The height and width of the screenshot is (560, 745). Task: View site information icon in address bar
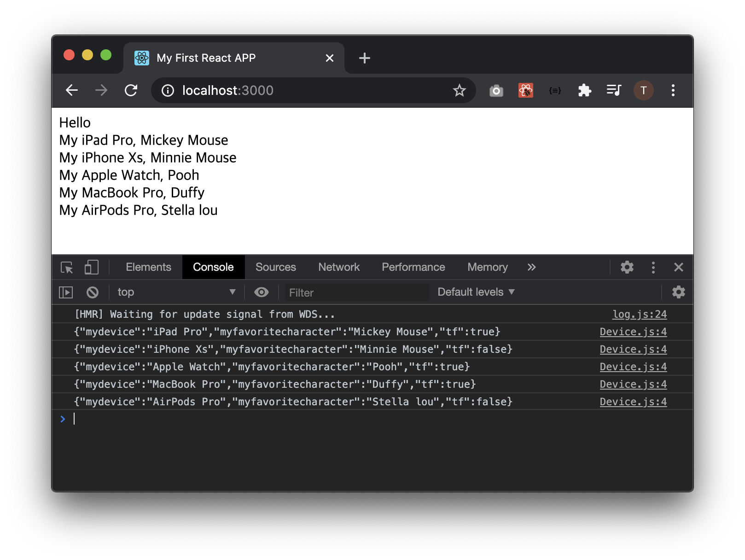168,91
